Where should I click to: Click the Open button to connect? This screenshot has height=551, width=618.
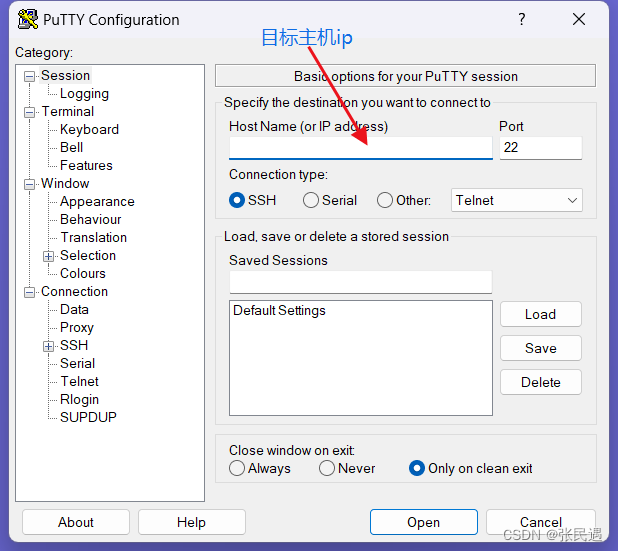[x=424, y=522]
